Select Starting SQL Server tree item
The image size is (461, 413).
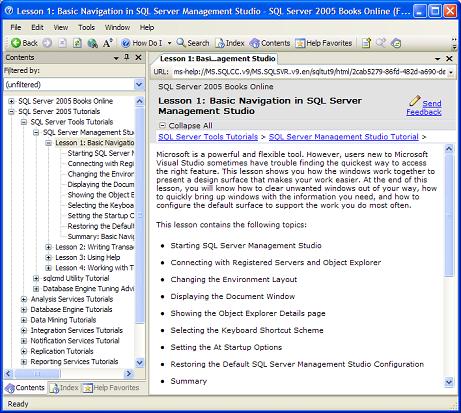click(x=101, y=153)
